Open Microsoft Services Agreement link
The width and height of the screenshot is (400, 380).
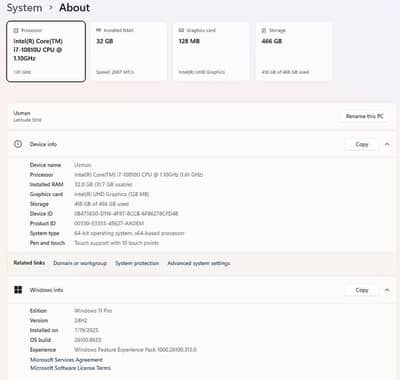tap(66, 360)
